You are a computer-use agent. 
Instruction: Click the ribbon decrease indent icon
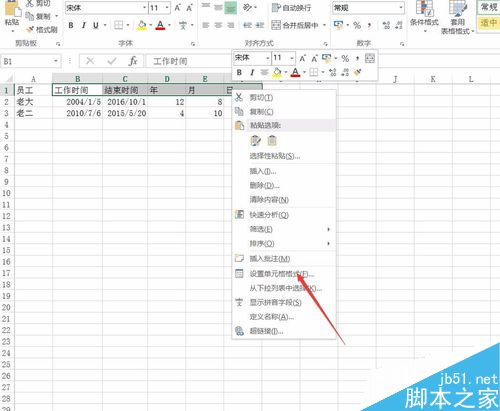248,25
